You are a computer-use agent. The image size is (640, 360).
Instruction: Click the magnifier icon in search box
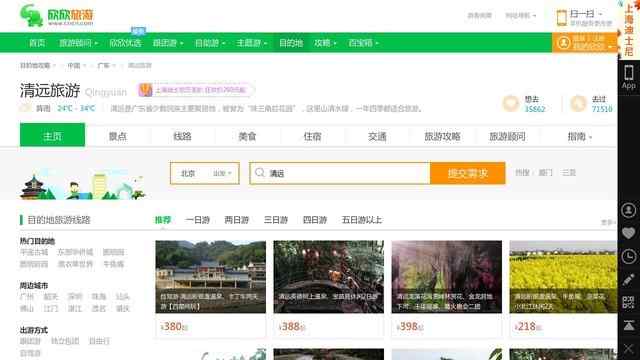point(260,173)
